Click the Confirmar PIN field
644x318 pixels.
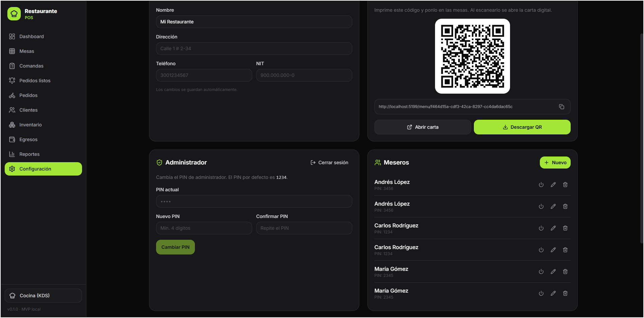(304, 228)
